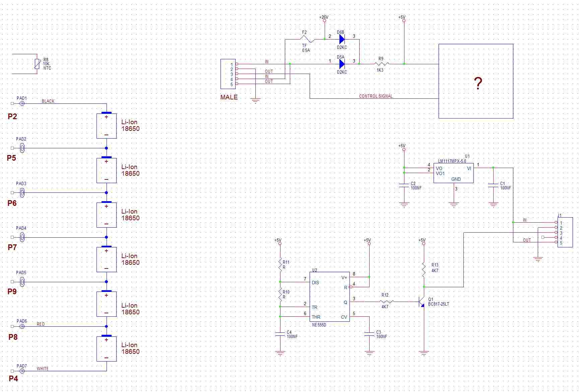Select the +5V power port above R13

(424, 244)
